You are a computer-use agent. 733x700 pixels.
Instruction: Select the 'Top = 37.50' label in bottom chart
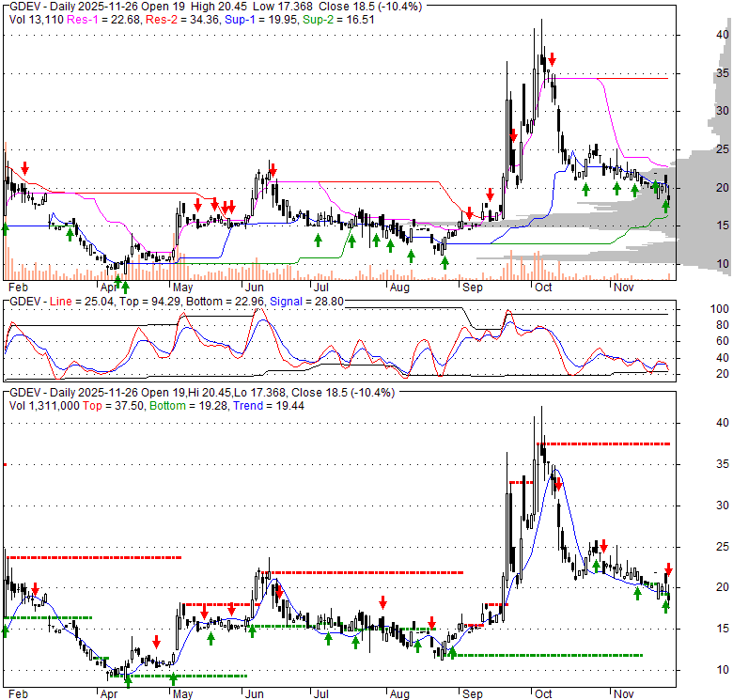[113, 406]
